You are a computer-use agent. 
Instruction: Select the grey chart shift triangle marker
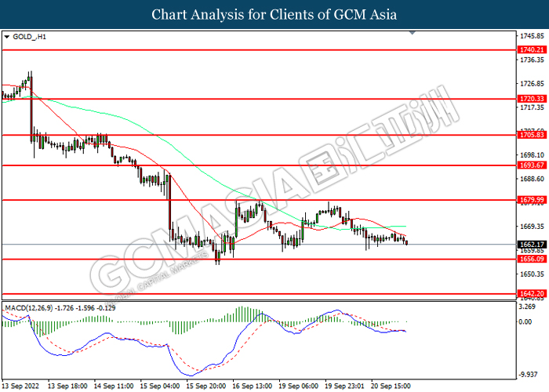(x=412, y=33)
